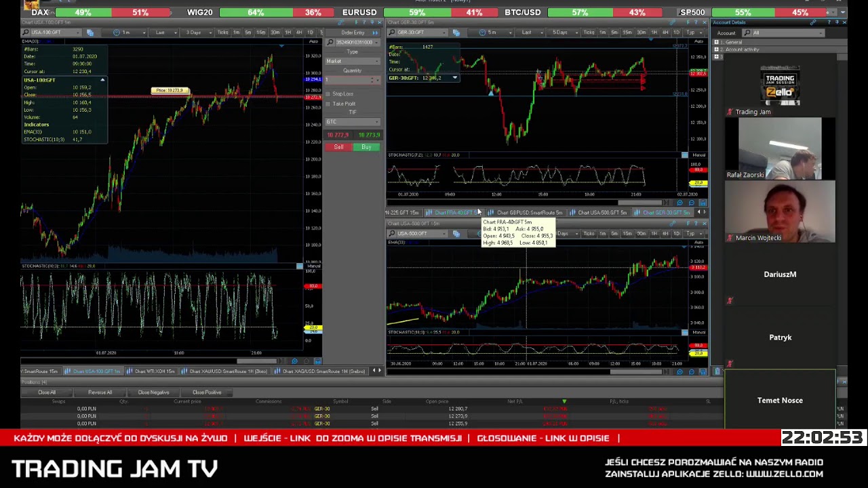Enable the Take Profit checkbox

click(328, 104)
